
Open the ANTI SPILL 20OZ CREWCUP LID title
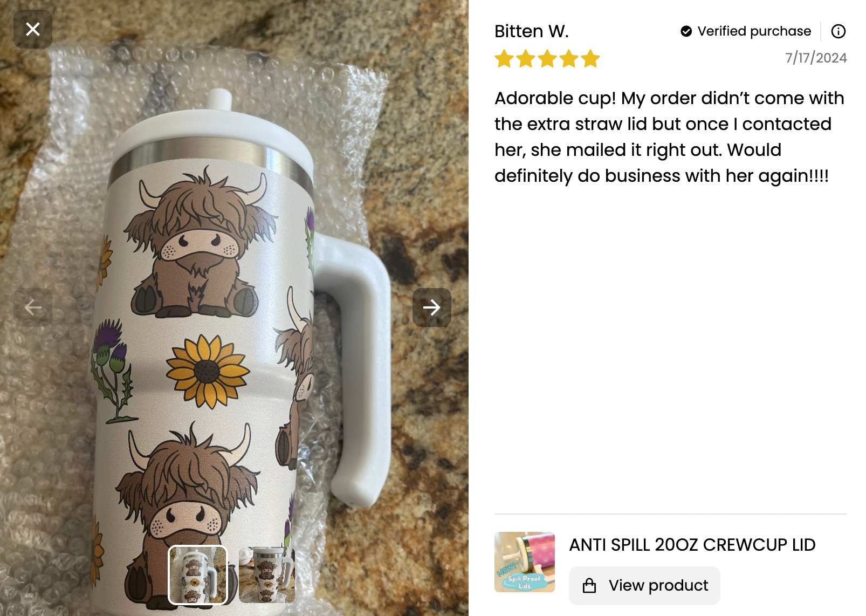692,545
